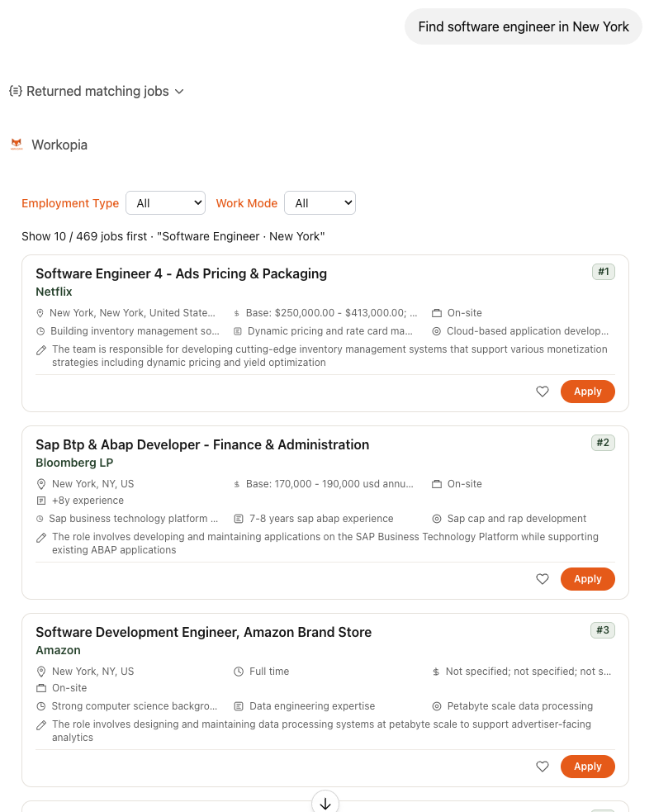Click 7-8 years sap abap experience text

pyautogui.click(x=321, y=519)
